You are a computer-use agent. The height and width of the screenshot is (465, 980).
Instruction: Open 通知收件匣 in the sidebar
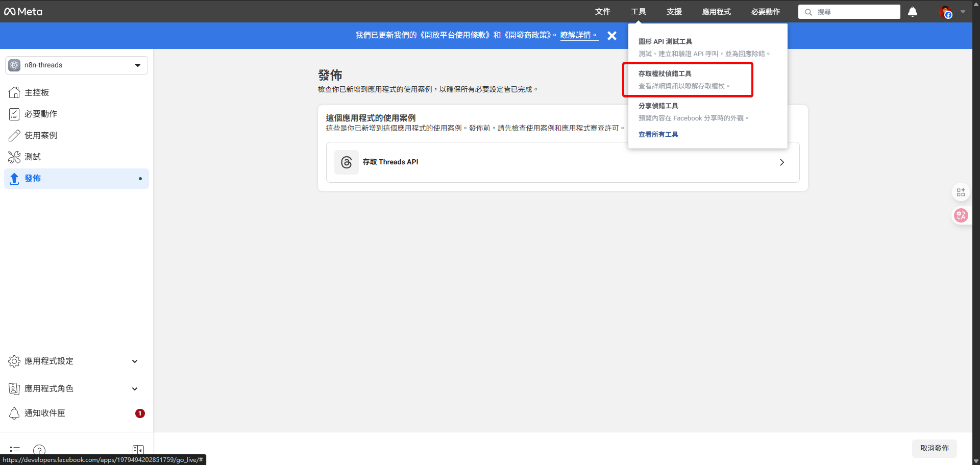pos(45,413)
